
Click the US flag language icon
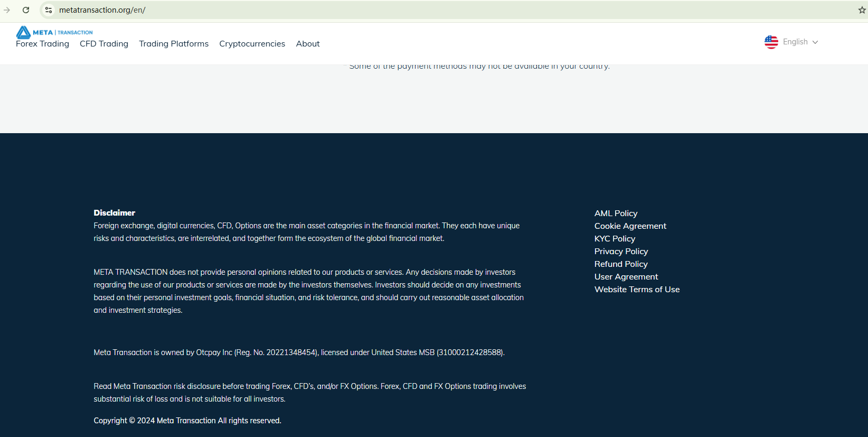(771, 42)
